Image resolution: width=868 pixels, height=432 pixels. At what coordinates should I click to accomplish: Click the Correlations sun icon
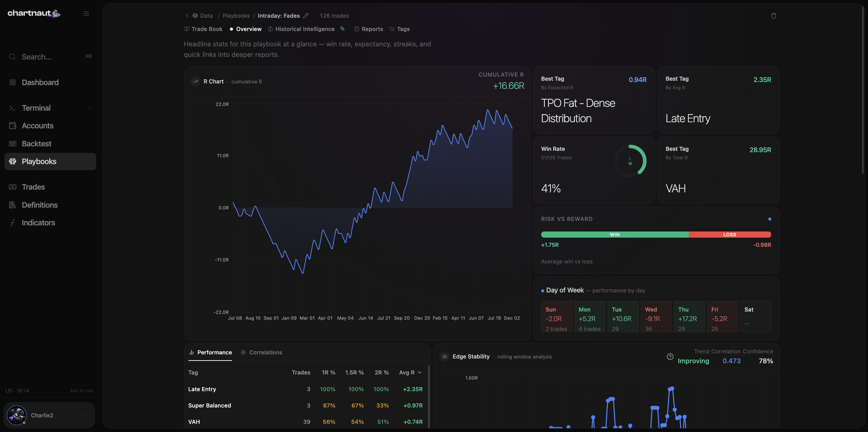pos(243,352)
